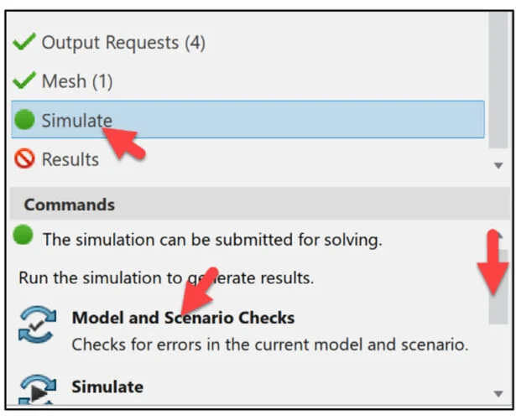This screenshot has width=516, height=420.
Task: Click the green circle icon beside Simulate step
Action: pyautogui.click(x=25, y=120)
